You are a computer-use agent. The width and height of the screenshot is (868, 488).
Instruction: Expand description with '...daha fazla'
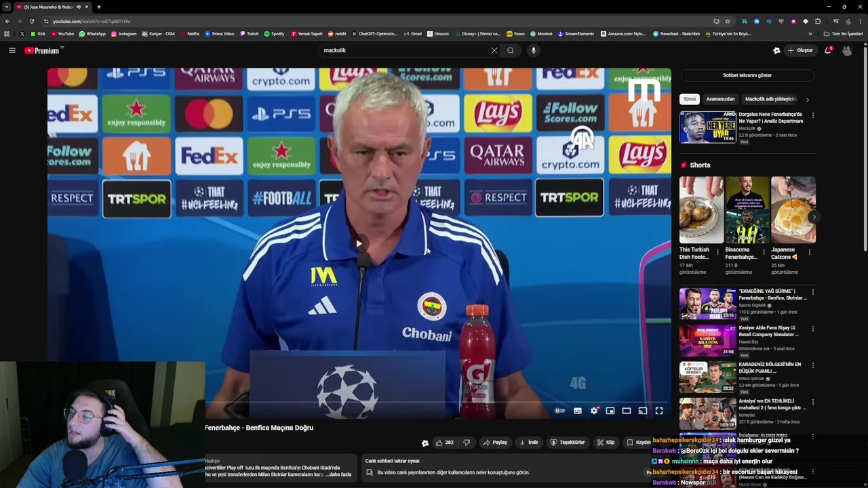point(340,474)
